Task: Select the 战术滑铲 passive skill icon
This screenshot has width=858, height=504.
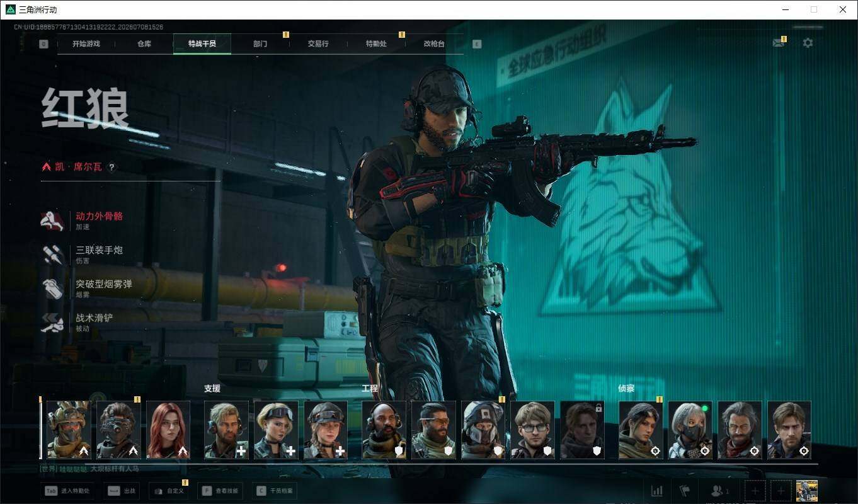Action: [x=52, y=323]
